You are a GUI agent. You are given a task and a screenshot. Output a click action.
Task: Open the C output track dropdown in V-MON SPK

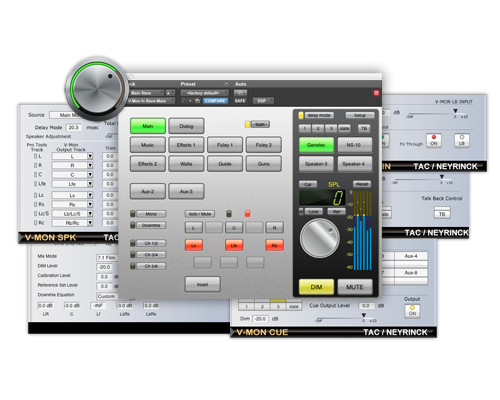click(x=72, y=175)
